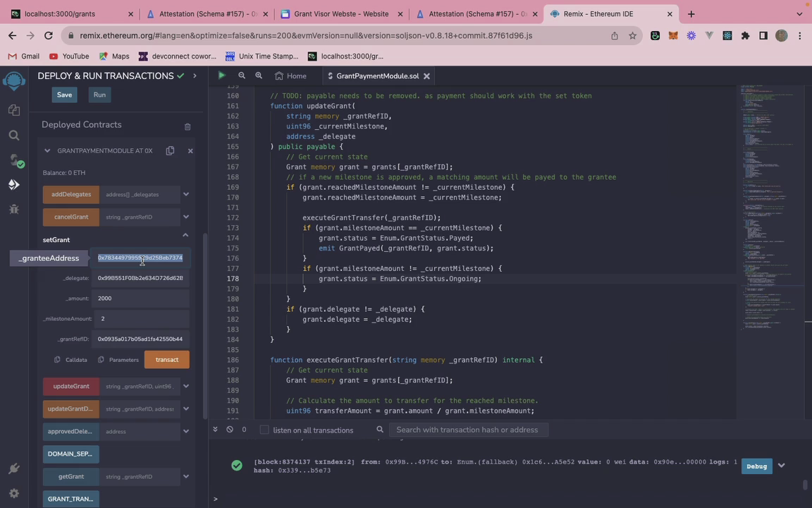This screenshot has width=812, height=508.
Task: Switch to the Grant Visor Webste browser tab
Action: (x=342, y=14)
